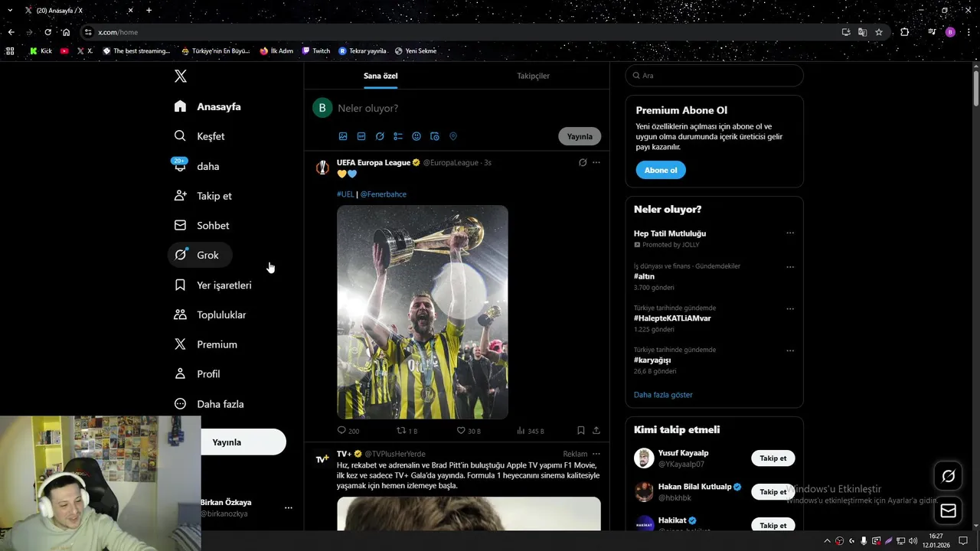Open Kick bookmark in bookmarks bar
Viewport: 980px width, 551px height.
(x=41, y=51)
